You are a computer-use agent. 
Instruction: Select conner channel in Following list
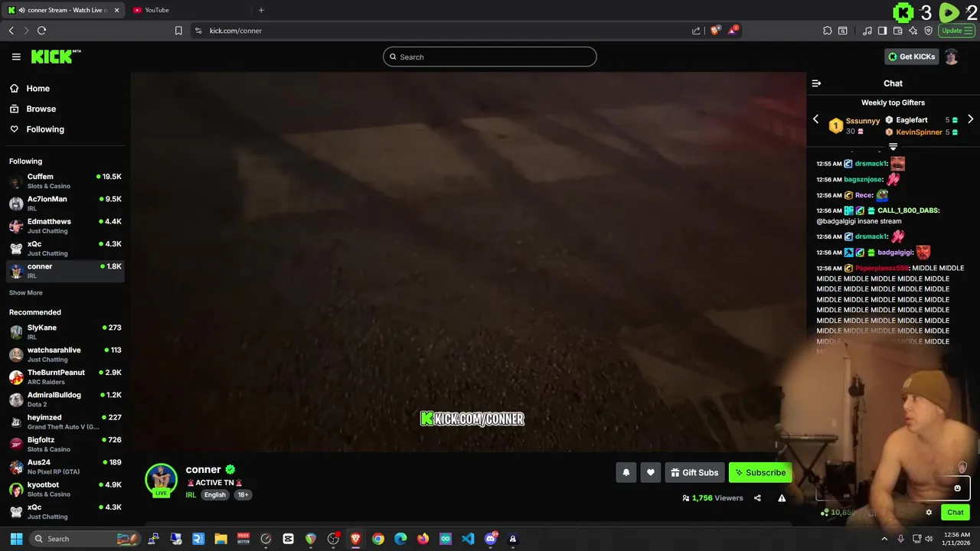[65, 271]
